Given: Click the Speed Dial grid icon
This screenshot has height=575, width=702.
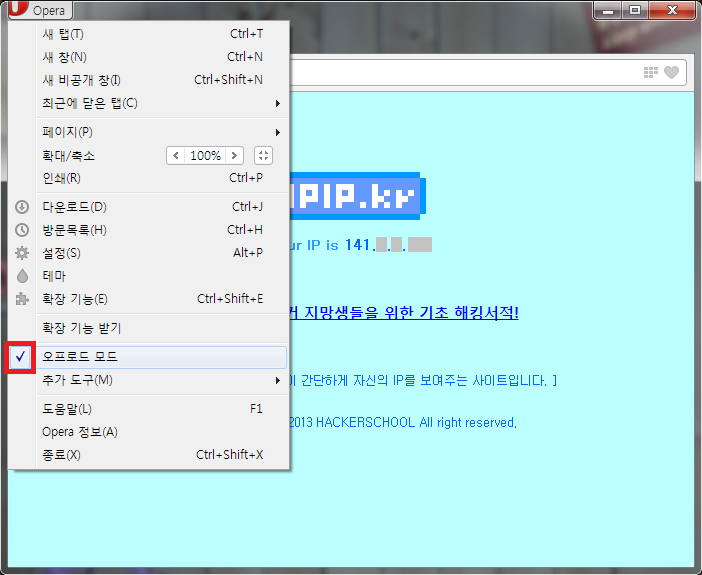Looking at the screenshot, I should pyautogui.click(x=651, y=72).
